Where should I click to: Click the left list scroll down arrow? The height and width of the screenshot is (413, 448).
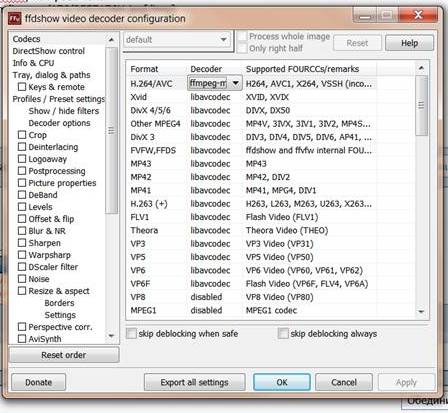pyautogui.click(x=111, y=336)
